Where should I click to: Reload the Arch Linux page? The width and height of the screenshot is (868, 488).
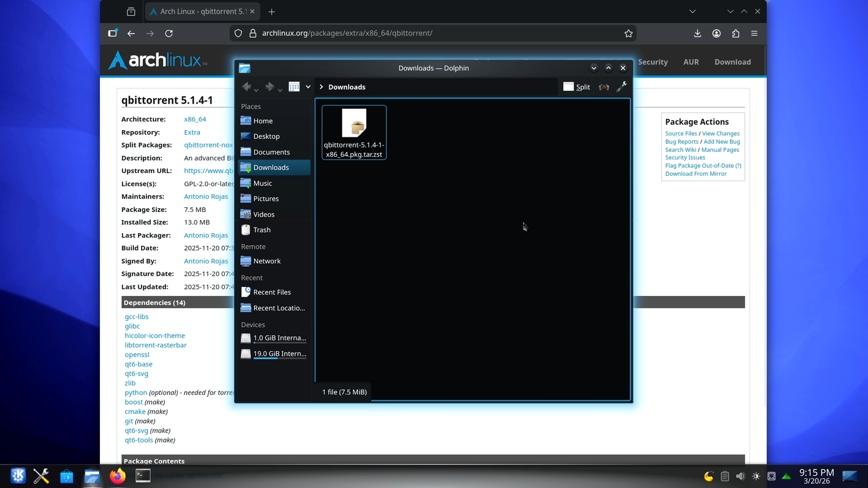tap(169, 33)
